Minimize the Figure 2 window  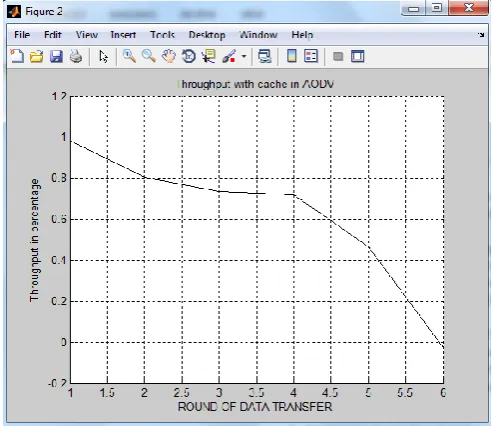click(413, 8)
